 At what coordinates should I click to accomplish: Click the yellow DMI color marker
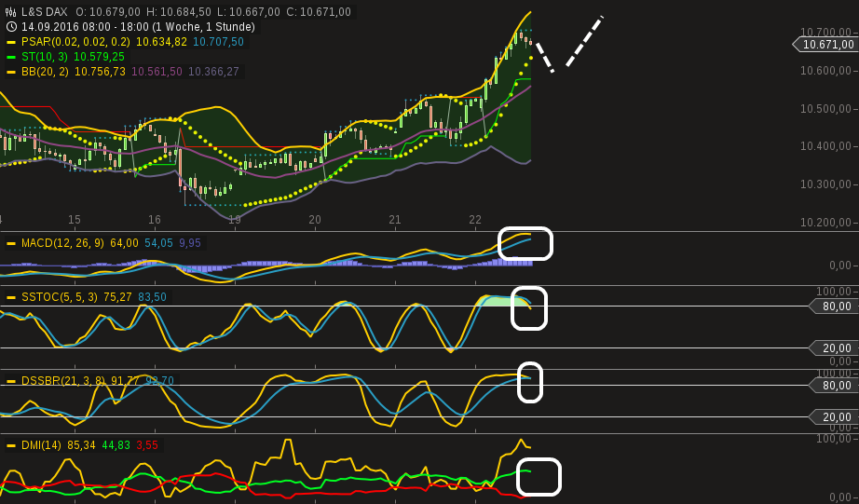(10, 445)
